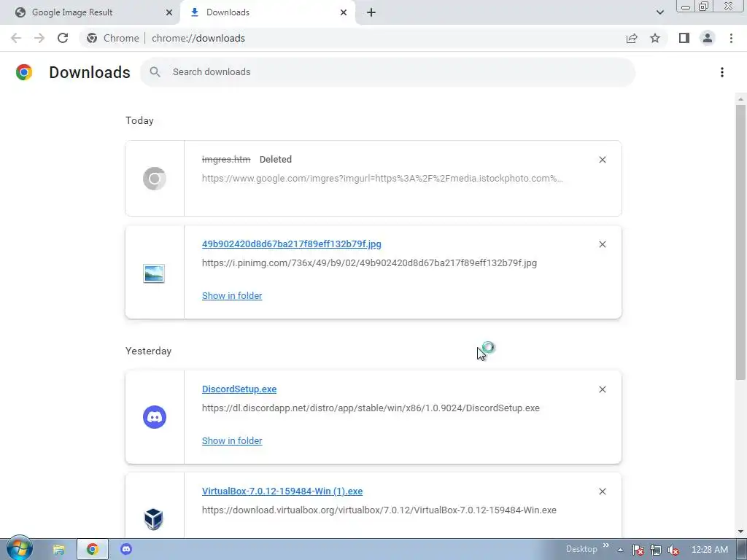The width and height of the screenshot is (747, 560).
Task: Click the Yesterday section heading
Action: 148,351
